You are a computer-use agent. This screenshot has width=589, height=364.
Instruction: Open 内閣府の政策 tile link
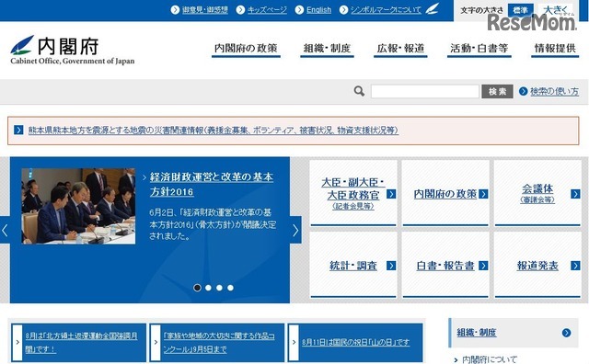[445, 194]
